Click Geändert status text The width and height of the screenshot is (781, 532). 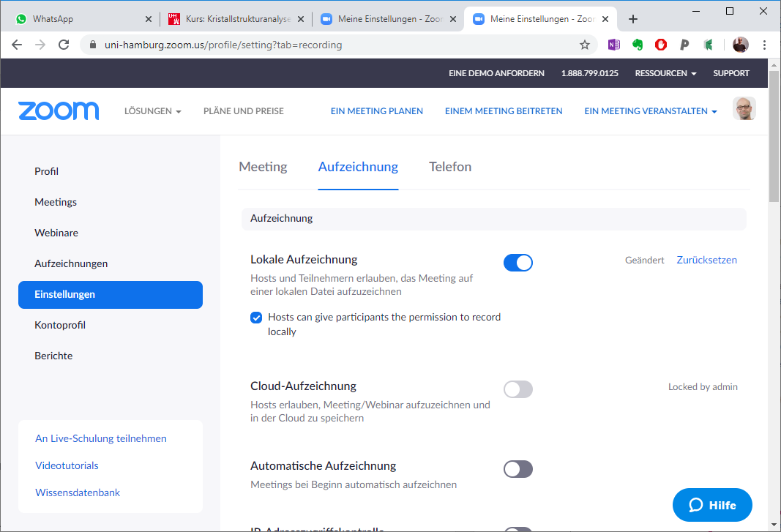(x=645, y=260)
